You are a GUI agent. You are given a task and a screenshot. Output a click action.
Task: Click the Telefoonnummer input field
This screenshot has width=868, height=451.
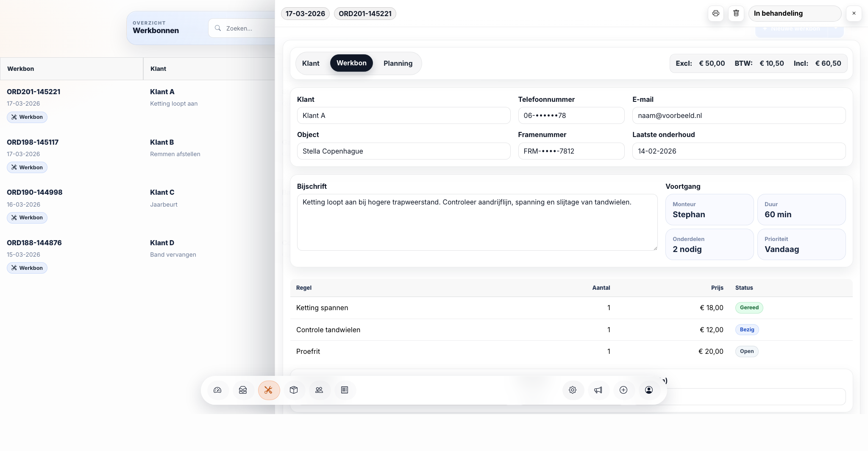tap(571, 115)
